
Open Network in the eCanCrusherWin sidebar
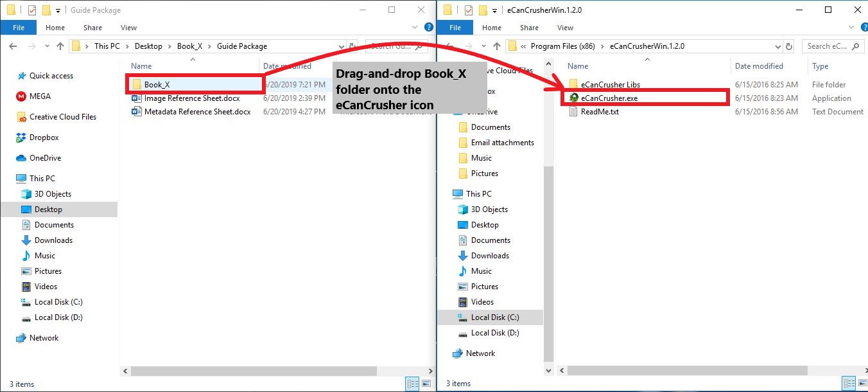(474, 353)
